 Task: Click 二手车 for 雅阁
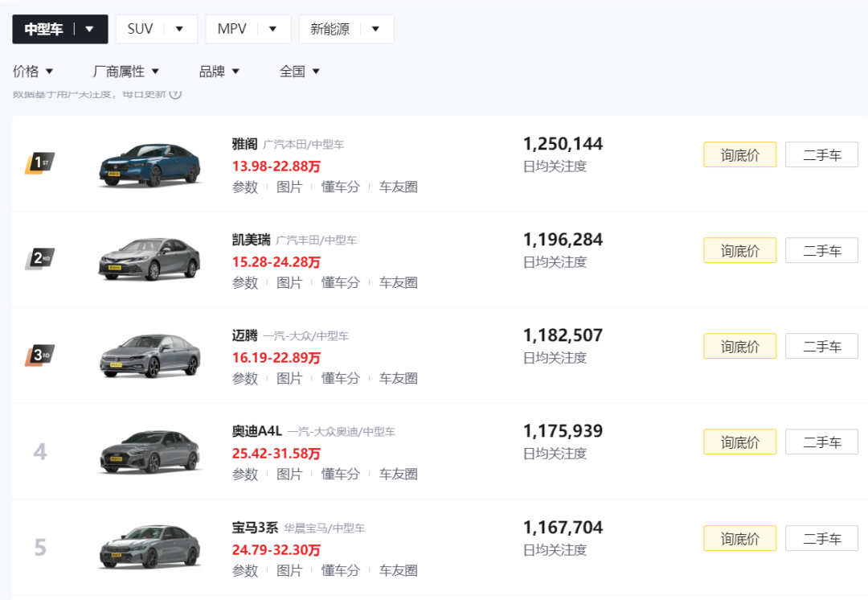[x=822, y=154]
